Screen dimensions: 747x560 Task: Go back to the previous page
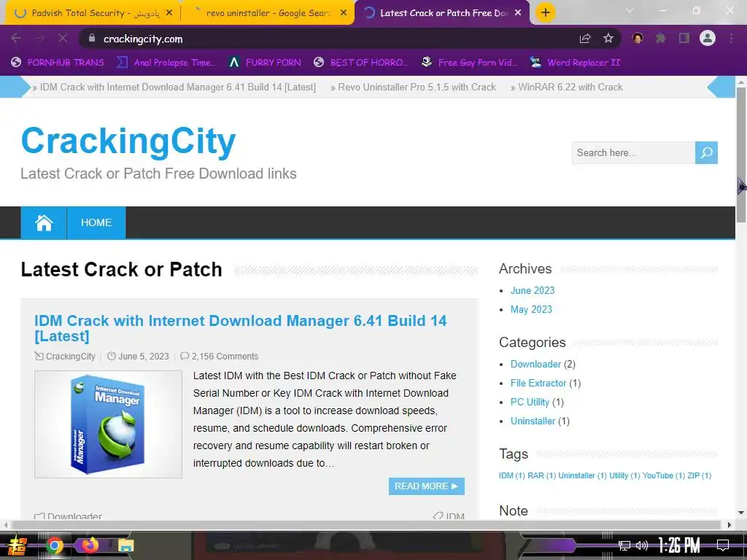[16, 39]
